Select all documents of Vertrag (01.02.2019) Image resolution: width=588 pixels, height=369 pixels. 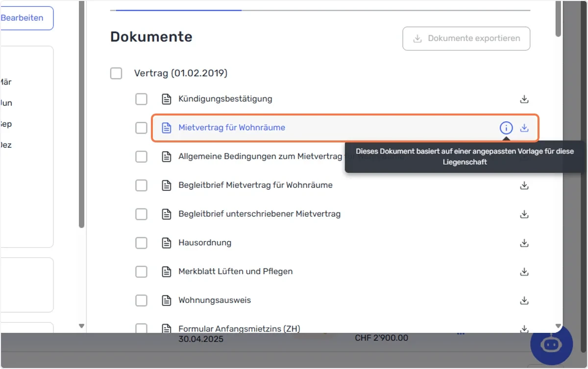tap(116, 73)
